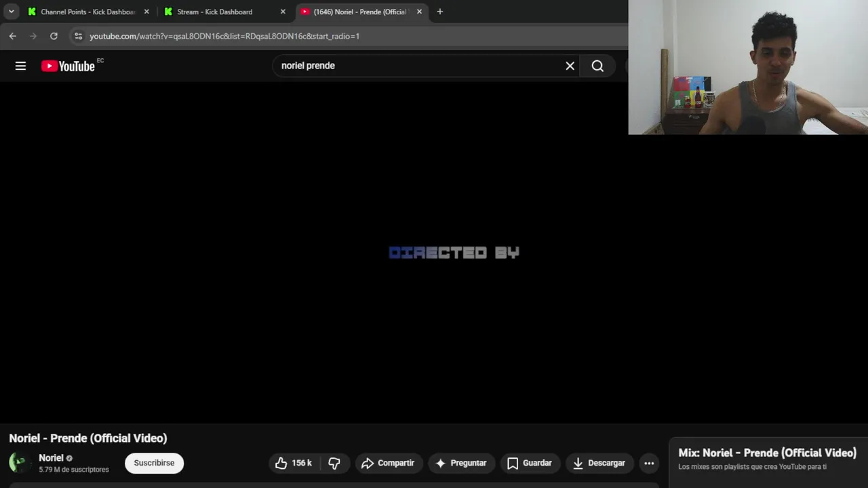Click the video title text 'Noriel - Prende (Official Video)'
This screenshot has width=868, height=488.
tap(88, 439)
